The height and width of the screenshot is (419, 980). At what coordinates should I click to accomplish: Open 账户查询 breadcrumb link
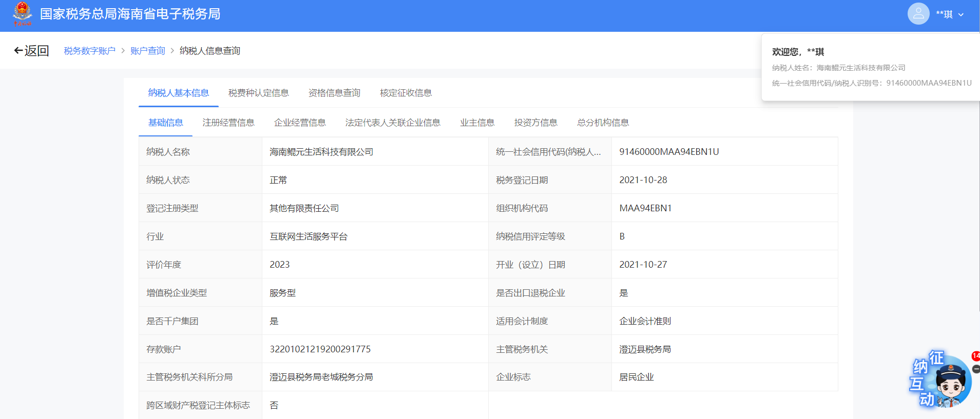(147, 51)
